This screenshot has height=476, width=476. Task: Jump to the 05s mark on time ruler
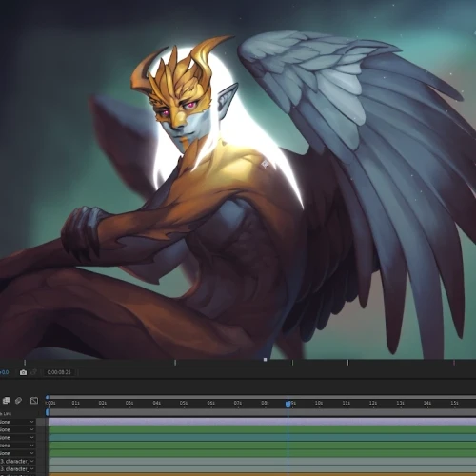pos(184,403)
